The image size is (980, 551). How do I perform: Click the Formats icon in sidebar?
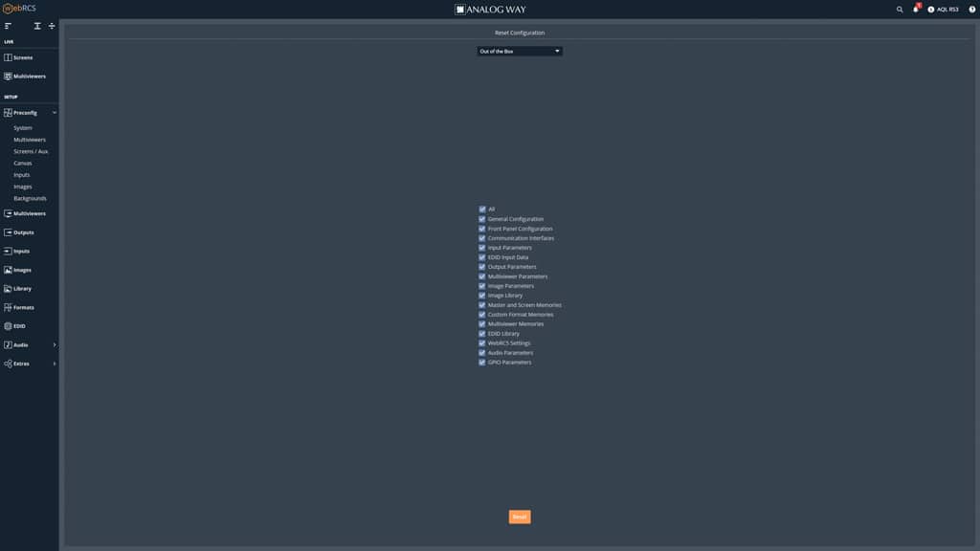coord(8,307)
